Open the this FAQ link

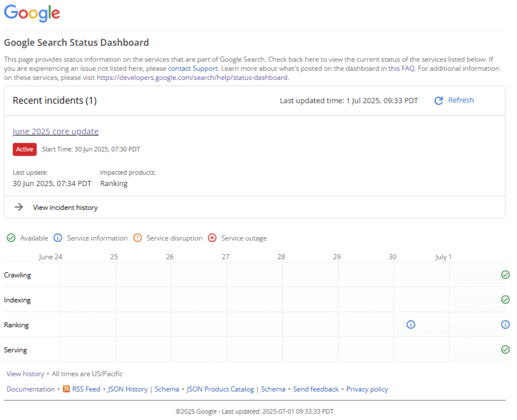tap(401, 68)
